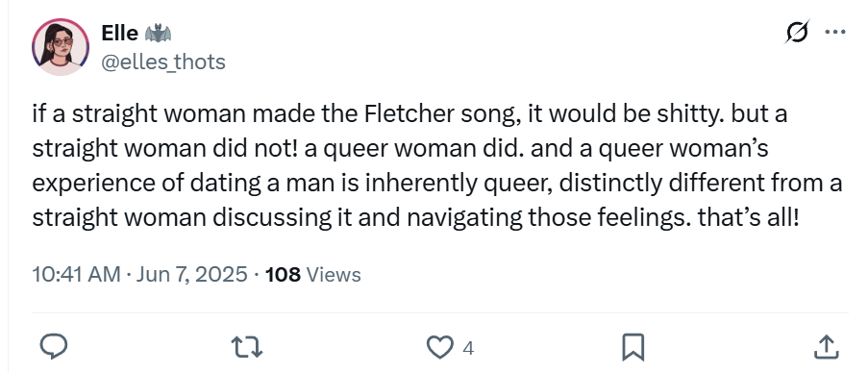
Task: Open the three-dot more options menu
Action: pos(834,32)
